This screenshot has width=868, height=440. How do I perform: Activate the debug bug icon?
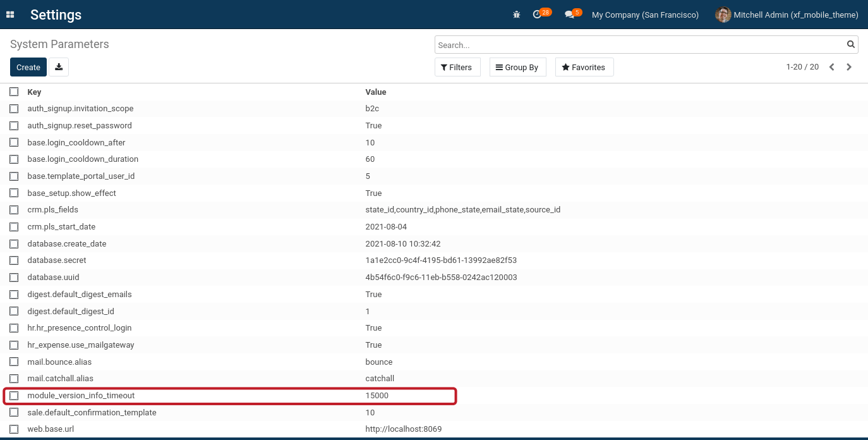(x=516, y=13)
